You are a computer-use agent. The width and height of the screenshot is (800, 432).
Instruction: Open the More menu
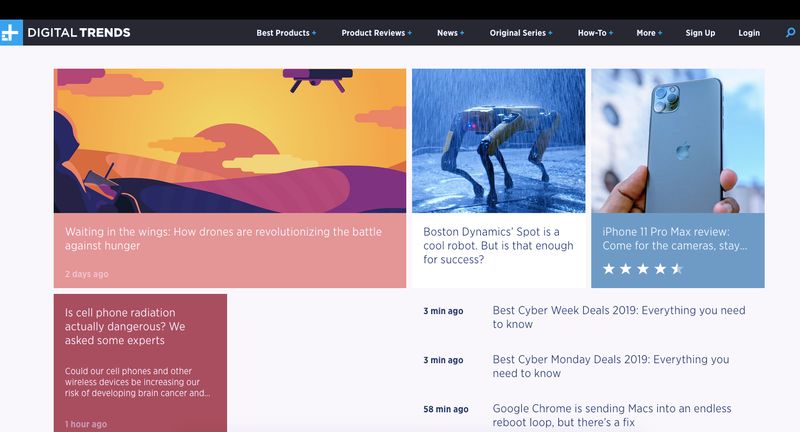point(649,33)
